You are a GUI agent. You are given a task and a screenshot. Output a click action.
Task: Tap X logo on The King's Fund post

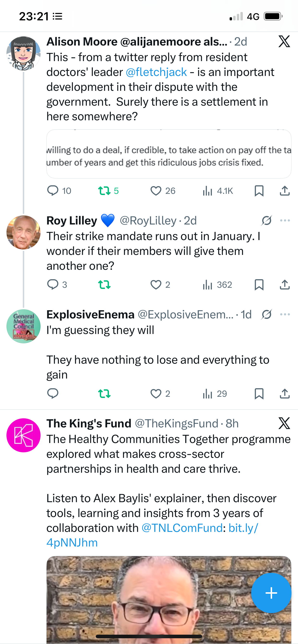[284, 423]
